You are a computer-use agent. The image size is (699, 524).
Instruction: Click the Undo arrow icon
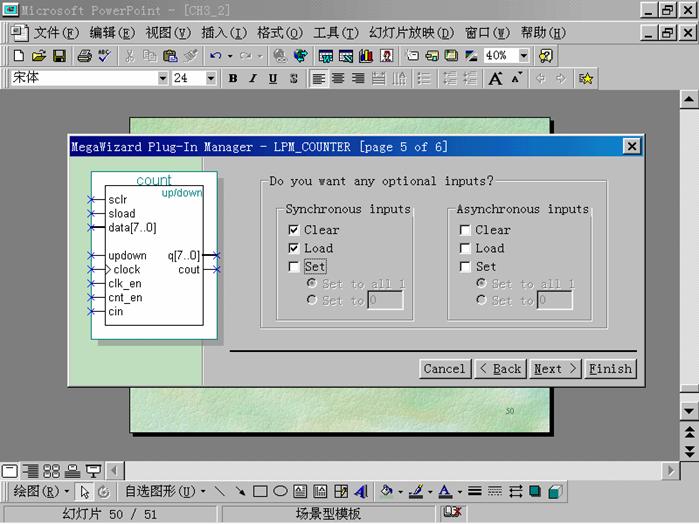click(x=216, y=56)
